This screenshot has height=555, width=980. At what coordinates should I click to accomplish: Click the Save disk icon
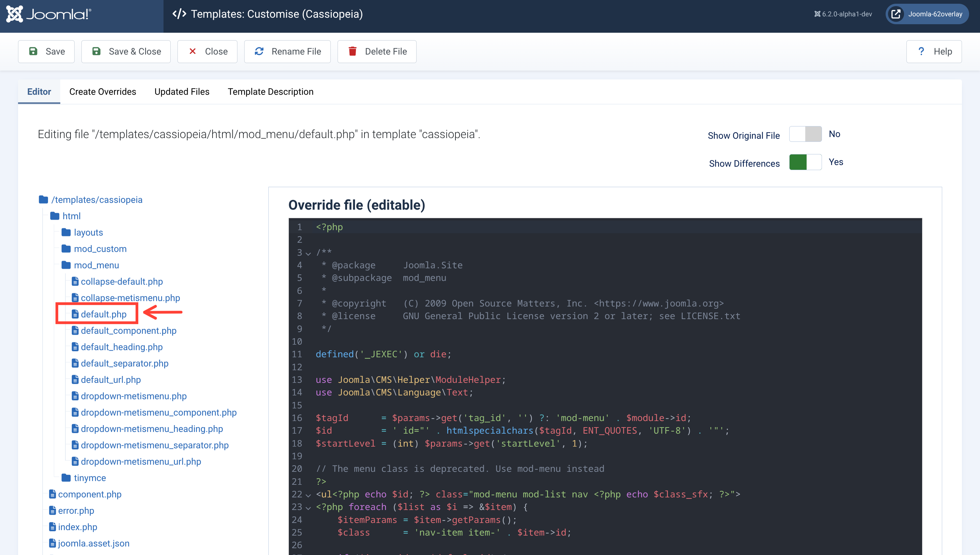pyautogui.click(x=34, y=51)
